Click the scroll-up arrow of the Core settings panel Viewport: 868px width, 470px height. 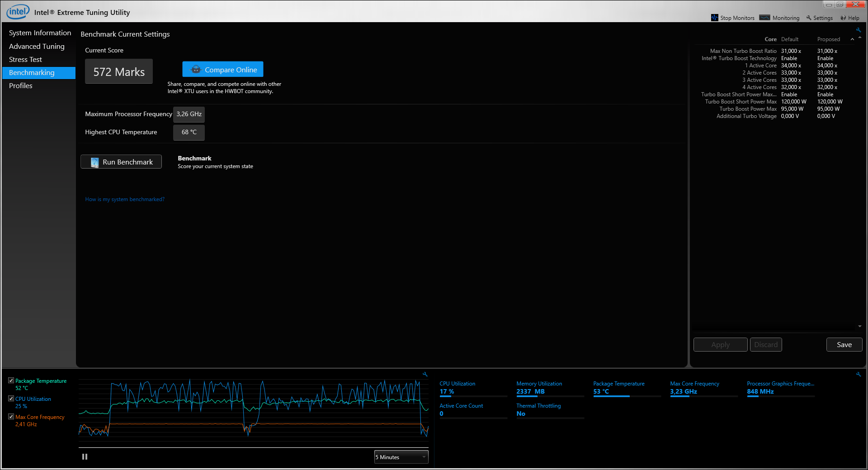(x=859, y=38)
